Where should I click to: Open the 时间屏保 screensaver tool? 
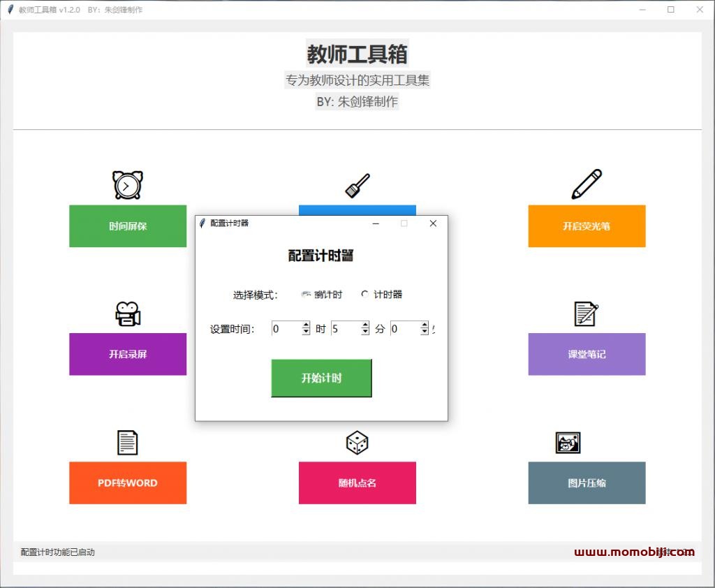tap(128, 226)
